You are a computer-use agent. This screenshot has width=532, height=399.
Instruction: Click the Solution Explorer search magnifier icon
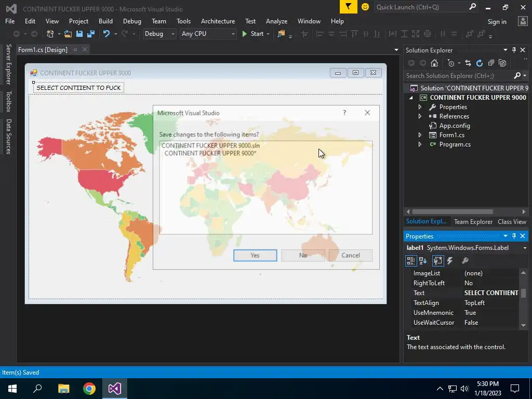pos(517,75)
